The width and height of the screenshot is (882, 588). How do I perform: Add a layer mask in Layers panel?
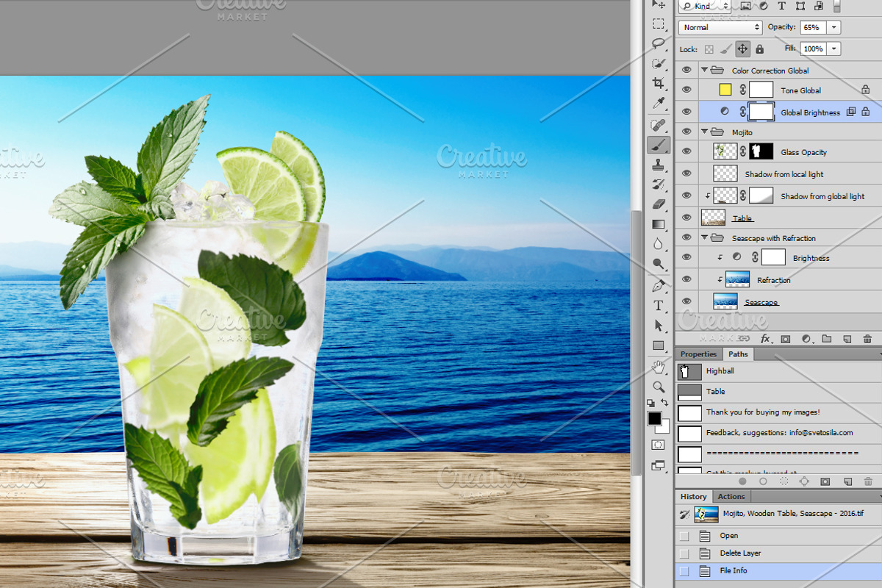click(x=786, y=339)
